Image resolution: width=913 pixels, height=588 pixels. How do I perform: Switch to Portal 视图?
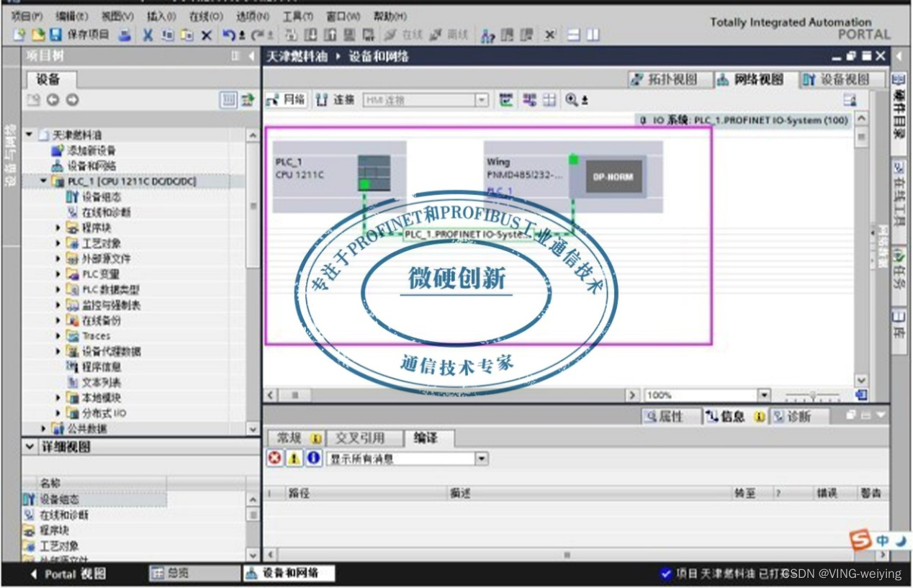67,574
